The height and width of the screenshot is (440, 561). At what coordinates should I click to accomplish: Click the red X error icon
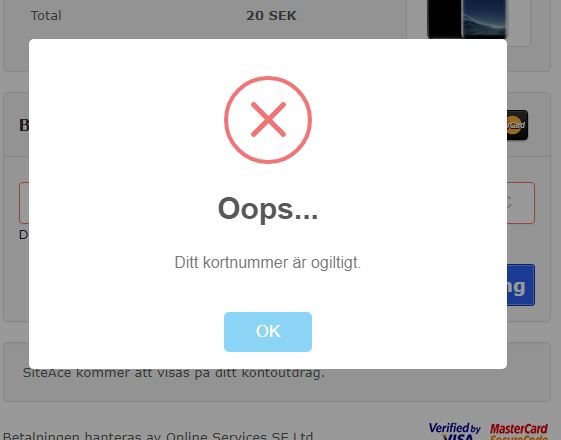[268, 120]
